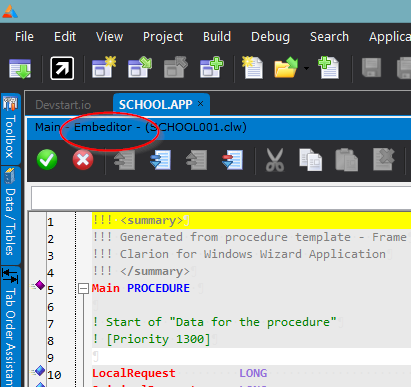Click the Clarion application logo icon
Screen dimensions: 411x387
tap(10, 11)
